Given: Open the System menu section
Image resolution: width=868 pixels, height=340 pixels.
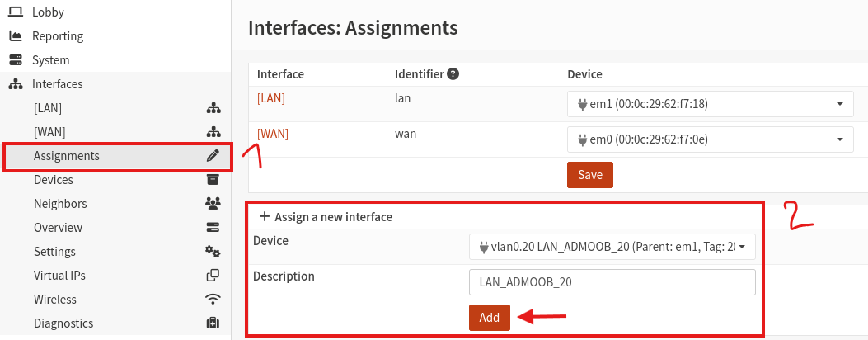Looking at the screenshot, I should click(x=50, y=59).
